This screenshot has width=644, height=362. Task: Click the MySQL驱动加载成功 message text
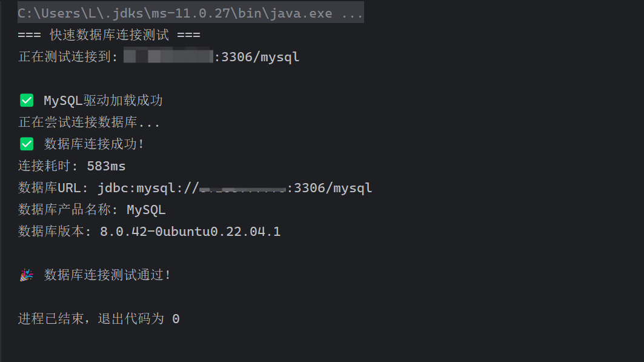(x=103, y=101)
